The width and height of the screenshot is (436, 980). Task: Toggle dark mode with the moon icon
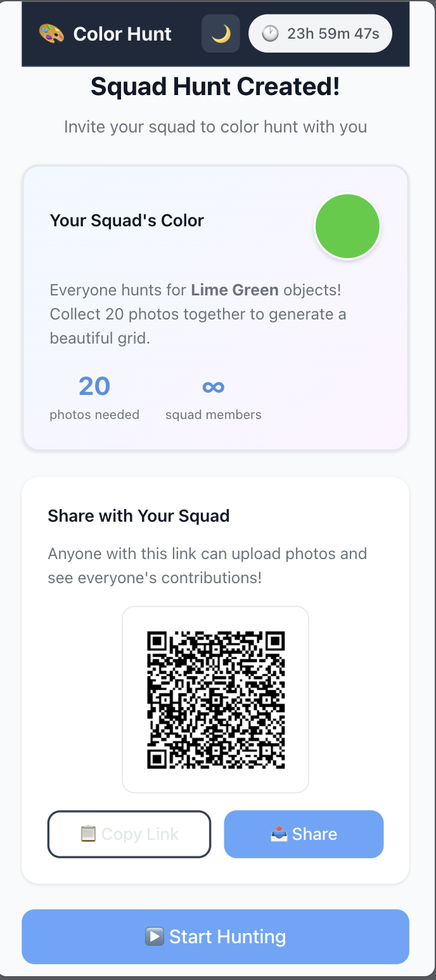(x=221, y=32)
